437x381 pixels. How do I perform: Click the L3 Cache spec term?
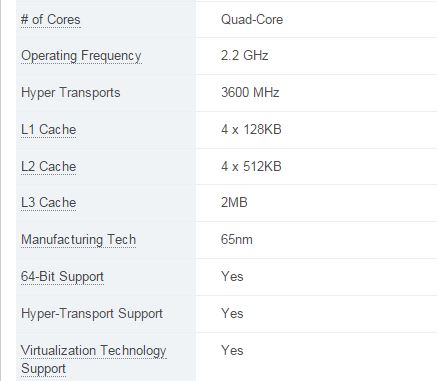(49, 203)
